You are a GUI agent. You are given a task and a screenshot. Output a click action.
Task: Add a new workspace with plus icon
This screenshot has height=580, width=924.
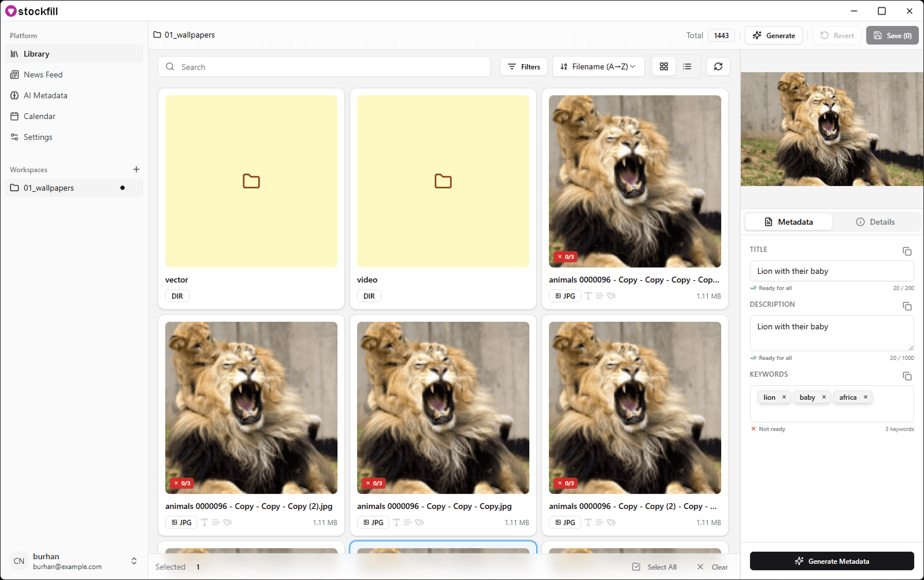(x=136, y=169)
